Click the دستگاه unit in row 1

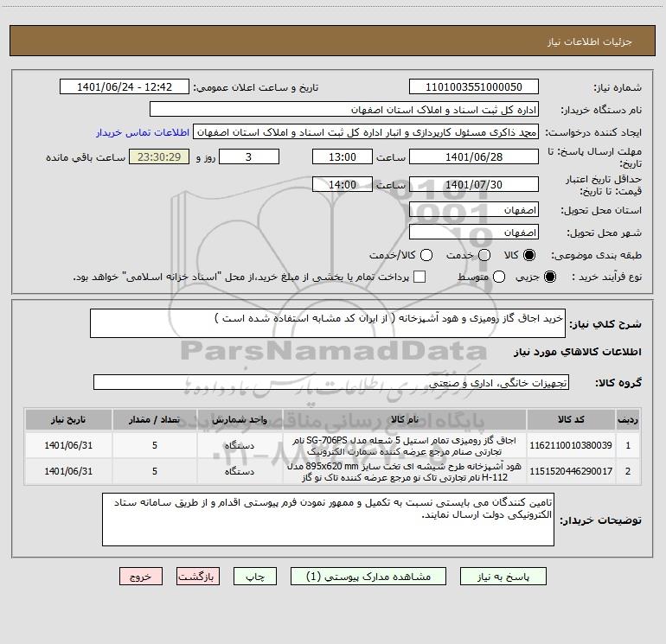240,445
